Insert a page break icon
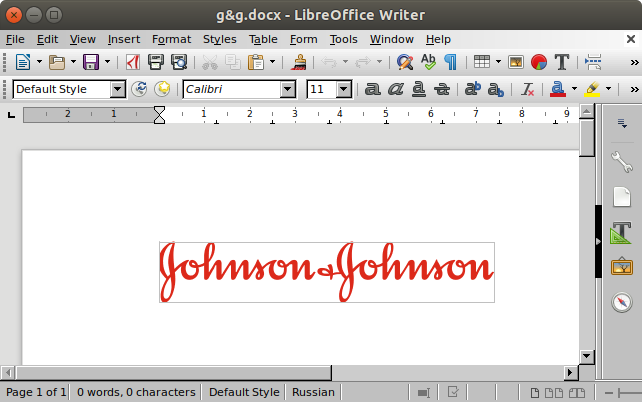 593,62
